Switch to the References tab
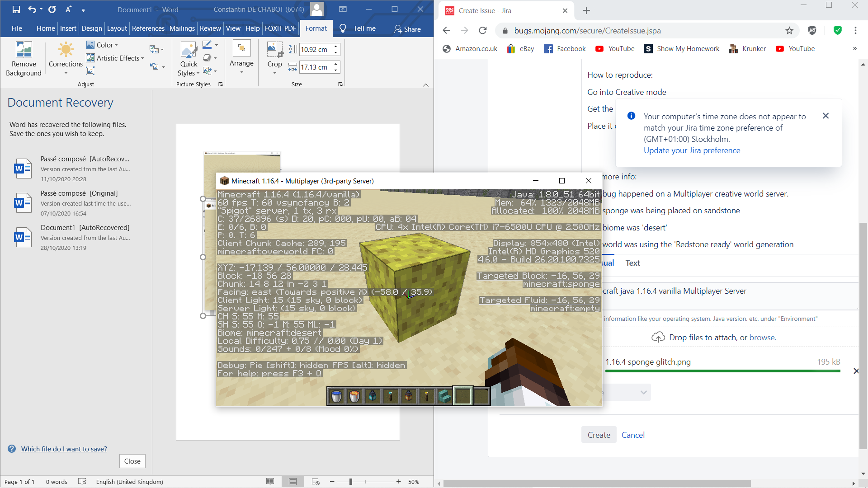This screenshot has height=488, width=868. coord(148,28)
